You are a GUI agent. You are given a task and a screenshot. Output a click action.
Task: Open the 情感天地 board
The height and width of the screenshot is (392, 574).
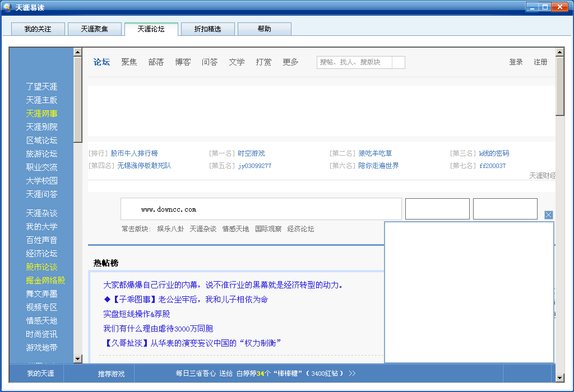point(41,320)
